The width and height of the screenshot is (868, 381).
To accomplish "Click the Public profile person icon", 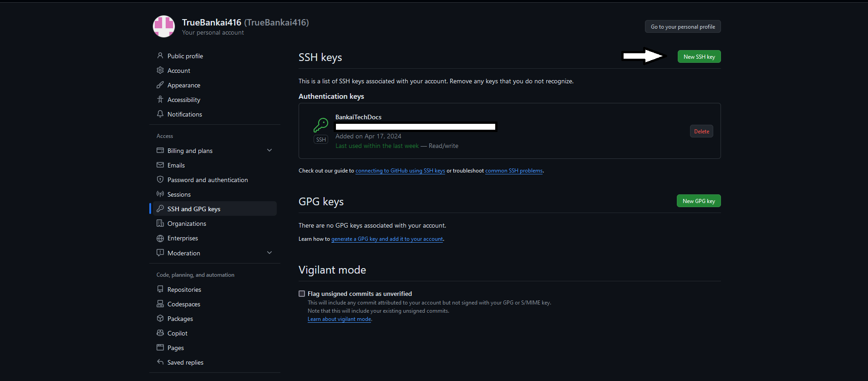I will (x=160, y=56).
